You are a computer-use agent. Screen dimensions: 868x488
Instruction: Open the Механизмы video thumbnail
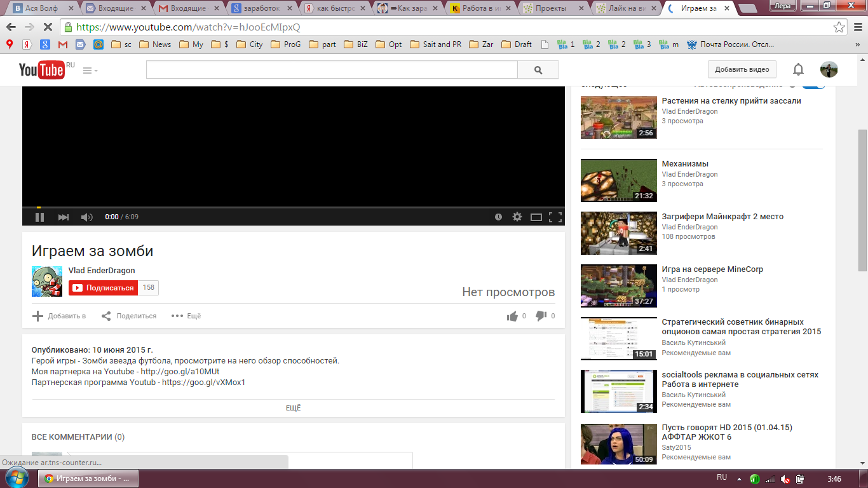[x=619, y=180]
